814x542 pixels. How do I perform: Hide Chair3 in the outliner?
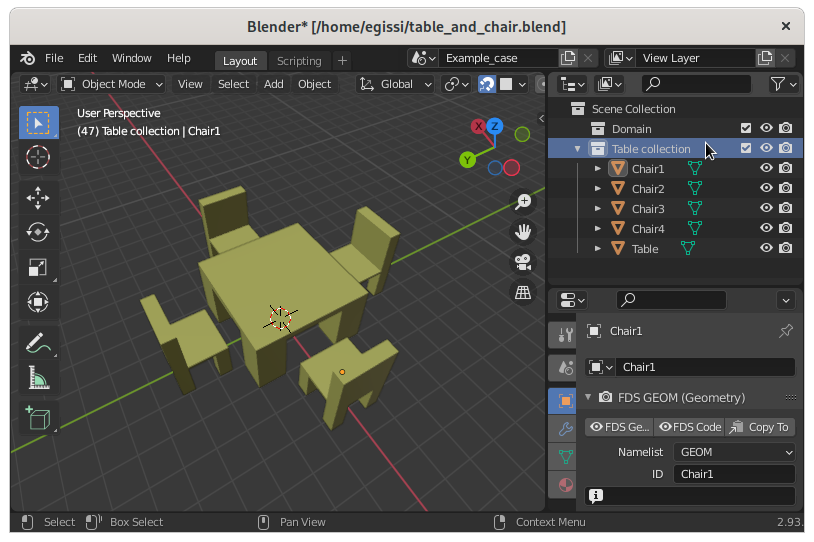pos(766,208)
